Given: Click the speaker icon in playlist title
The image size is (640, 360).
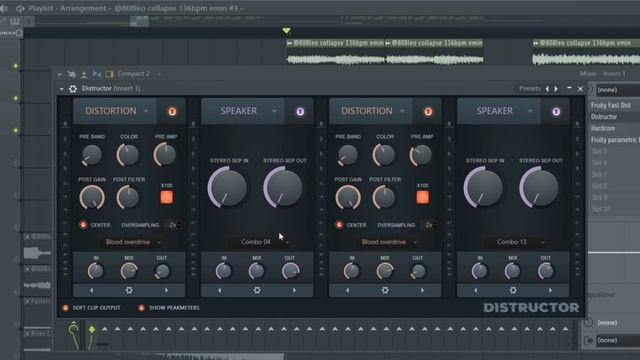Looking at the screenshot, I should [20, 8].
